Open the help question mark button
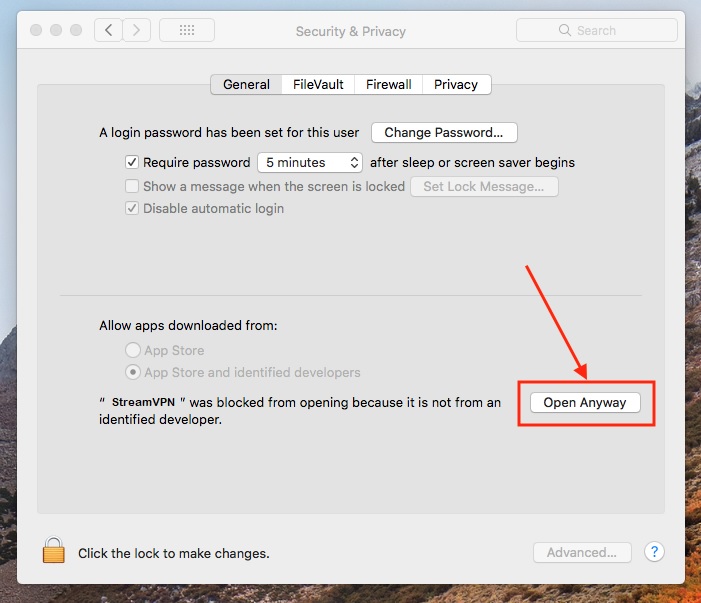This screenshot has height=603, width=701. click(x=654, y=552)
